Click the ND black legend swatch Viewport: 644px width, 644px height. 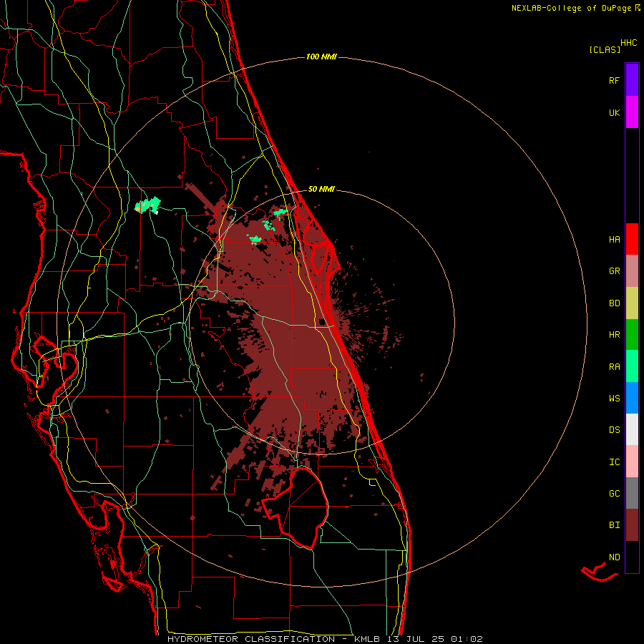point(632,557)
